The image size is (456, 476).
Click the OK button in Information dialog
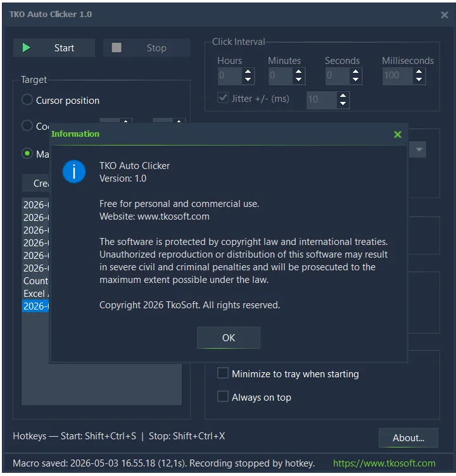[x=228, y=337]
